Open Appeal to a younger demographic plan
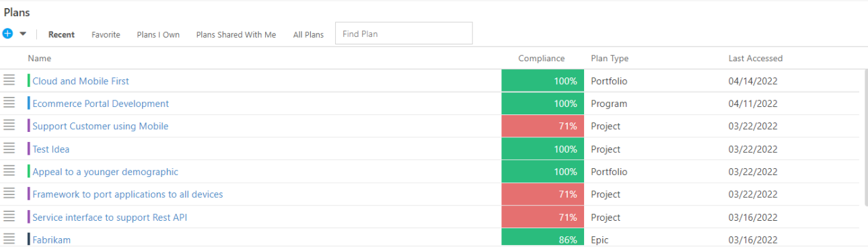The width and height of the screenshot is (868, 247). pos(106,172)
